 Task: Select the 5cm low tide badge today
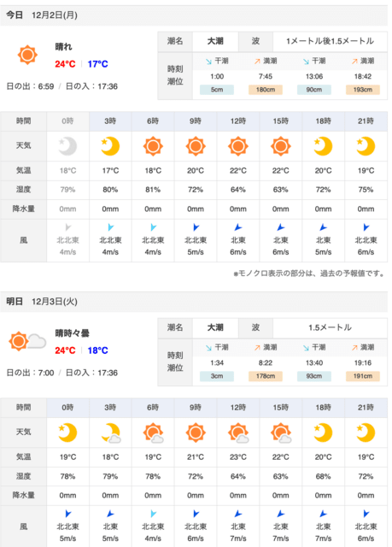(217, 90)
